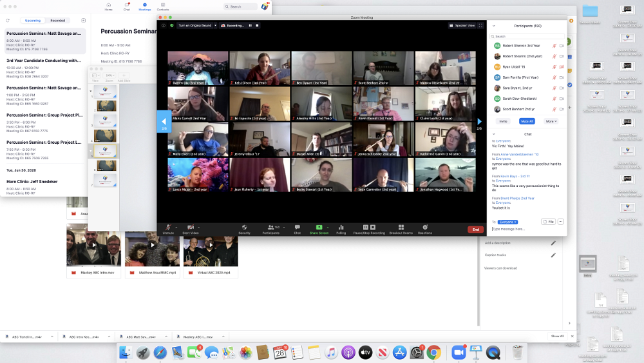The height and width of the screenshot is (363, 644).
Task: Select the Contacts tab in Zoom
Action: (x=163, y=6)
